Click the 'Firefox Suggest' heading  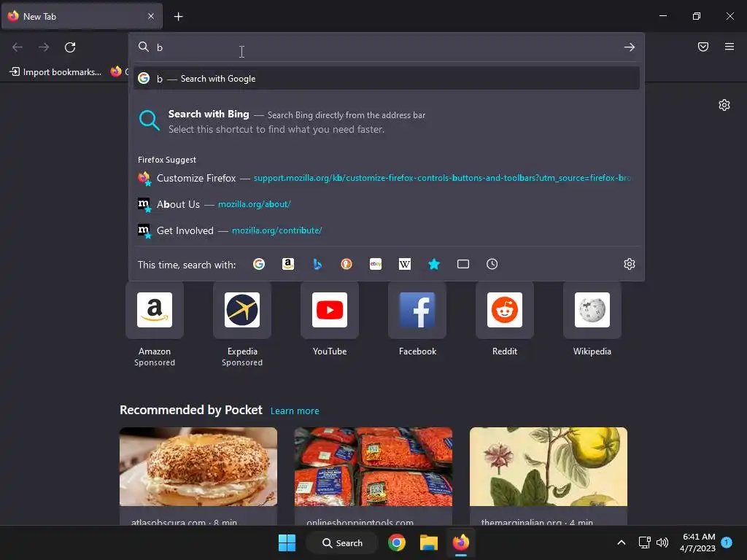coord(167,160)
